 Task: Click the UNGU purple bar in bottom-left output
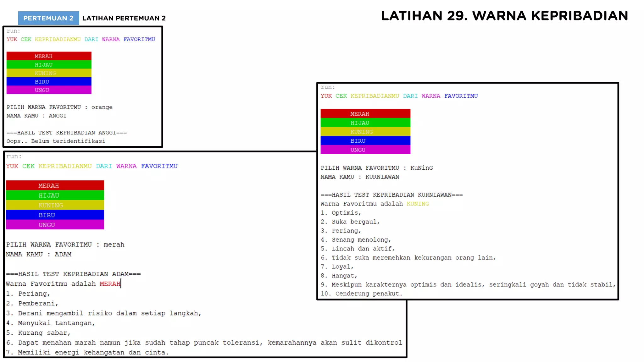(55, 225)
